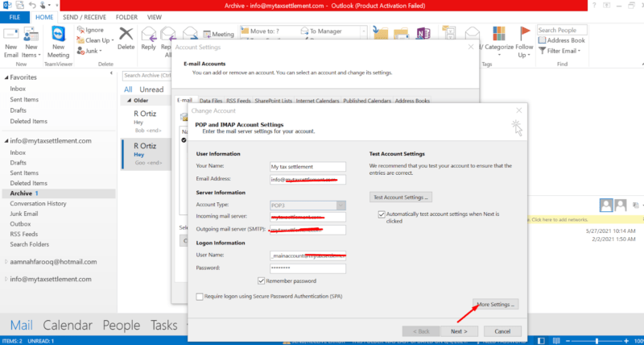Viewport: 644px width, 345px height.
Task: Open the Archive folder
Action: [58, 193]
